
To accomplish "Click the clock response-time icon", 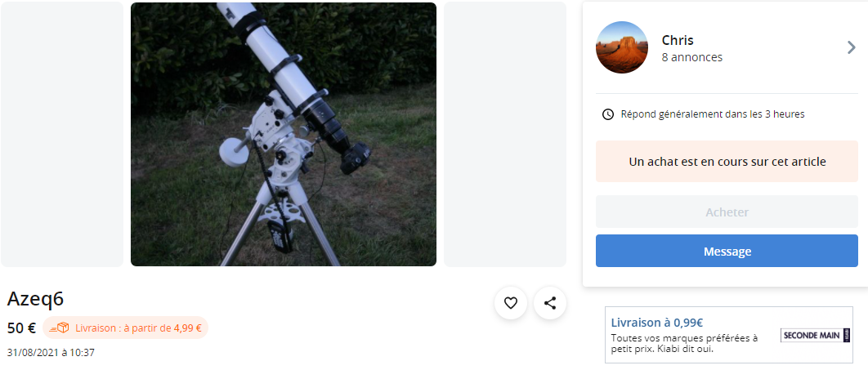I will 608,114.
